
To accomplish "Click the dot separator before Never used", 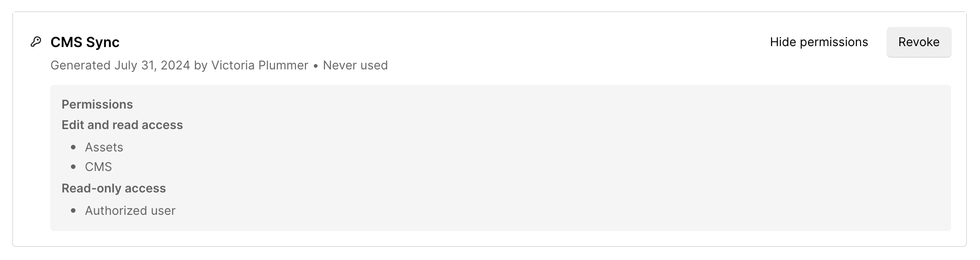I will point(316,66).
